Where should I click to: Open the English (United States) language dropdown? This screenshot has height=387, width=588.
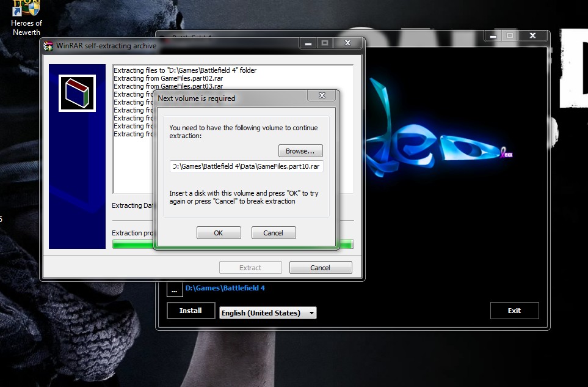tap(268, 313)
